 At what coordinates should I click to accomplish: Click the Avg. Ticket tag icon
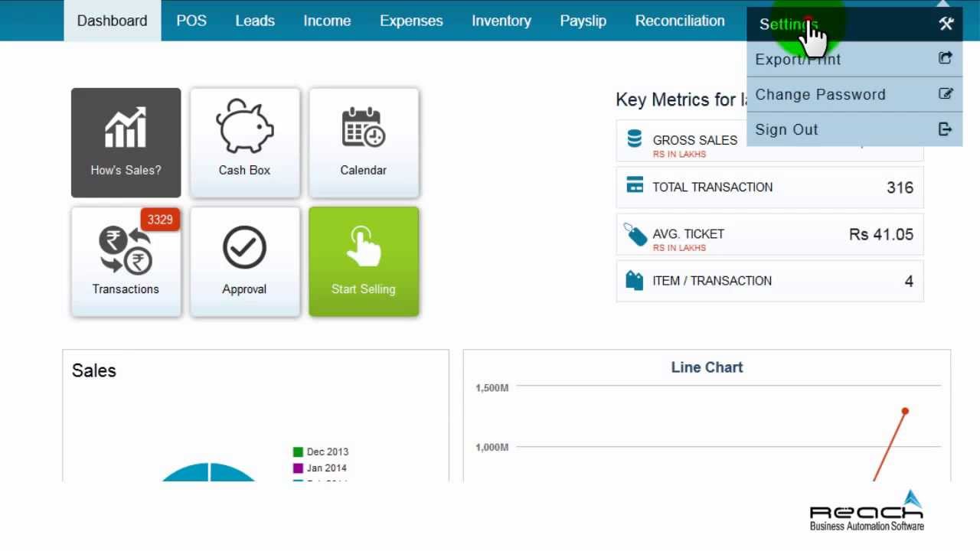point(635,234)
